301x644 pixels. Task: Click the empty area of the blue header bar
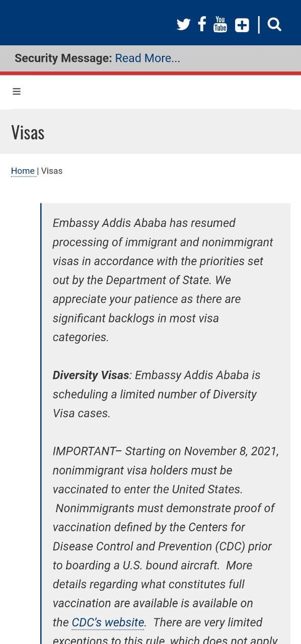(x=86, y=23)
